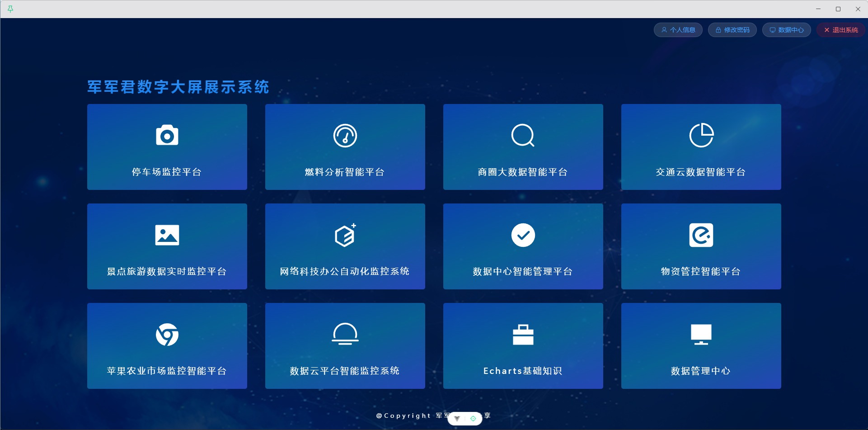Click the dome icon for 数据云平台智能监控系统
This screenshot has height=430, width=868.
[x=345, y=334]
